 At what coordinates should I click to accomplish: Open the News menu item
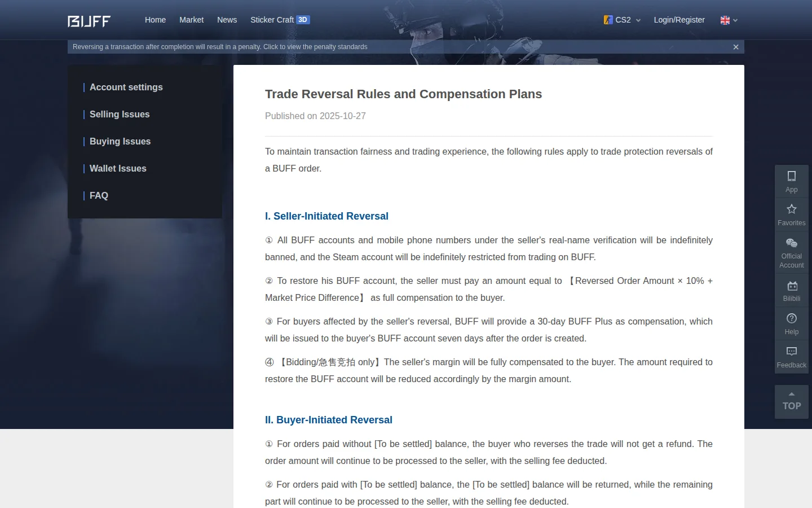[x=227, y=20]
